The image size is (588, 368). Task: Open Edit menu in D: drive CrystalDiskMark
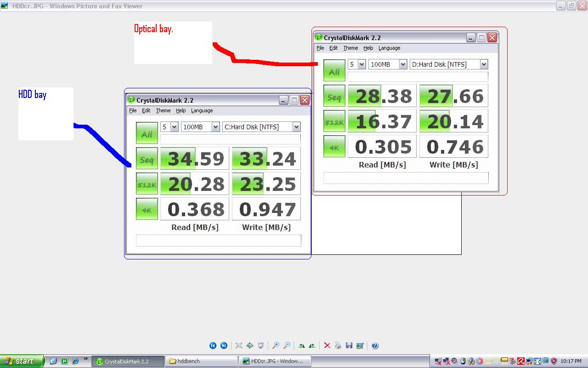point(334,48)
